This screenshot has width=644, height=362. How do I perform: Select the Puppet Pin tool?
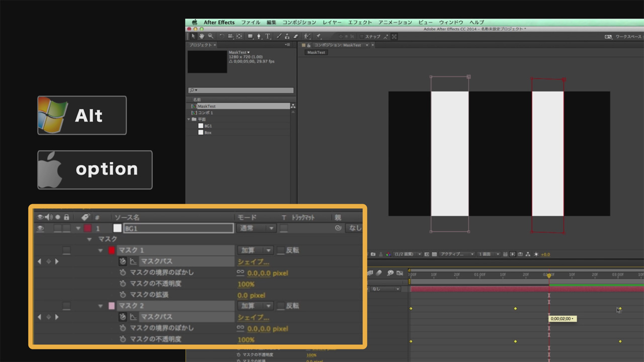point(318,36)
